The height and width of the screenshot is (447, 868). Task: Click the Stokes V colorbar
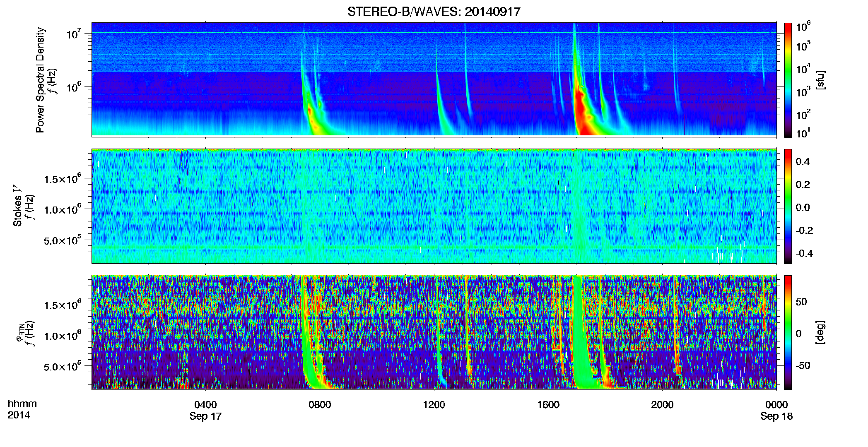coord(788,206)
